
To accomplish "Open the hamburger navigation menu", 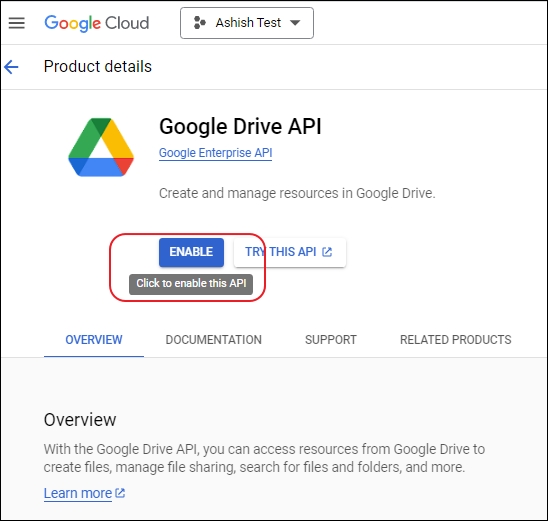I will (16, 23).
